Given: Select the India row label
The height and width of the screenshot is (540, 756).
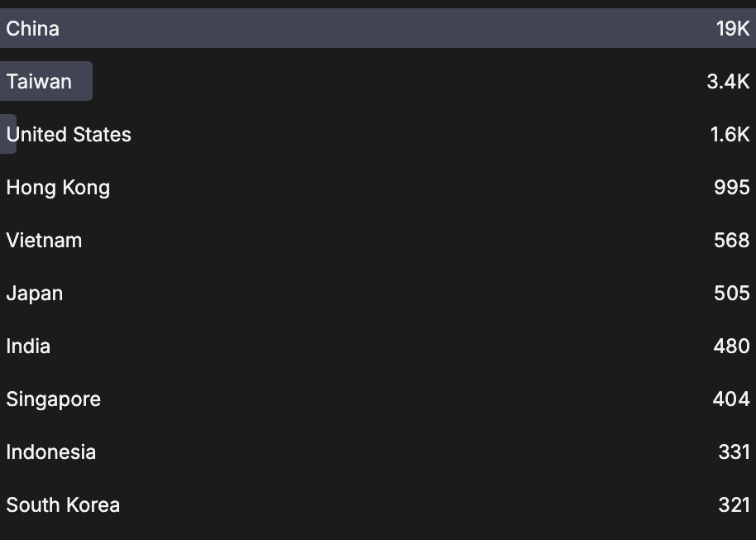Looking at the screenshot, I should click(28, 346).
